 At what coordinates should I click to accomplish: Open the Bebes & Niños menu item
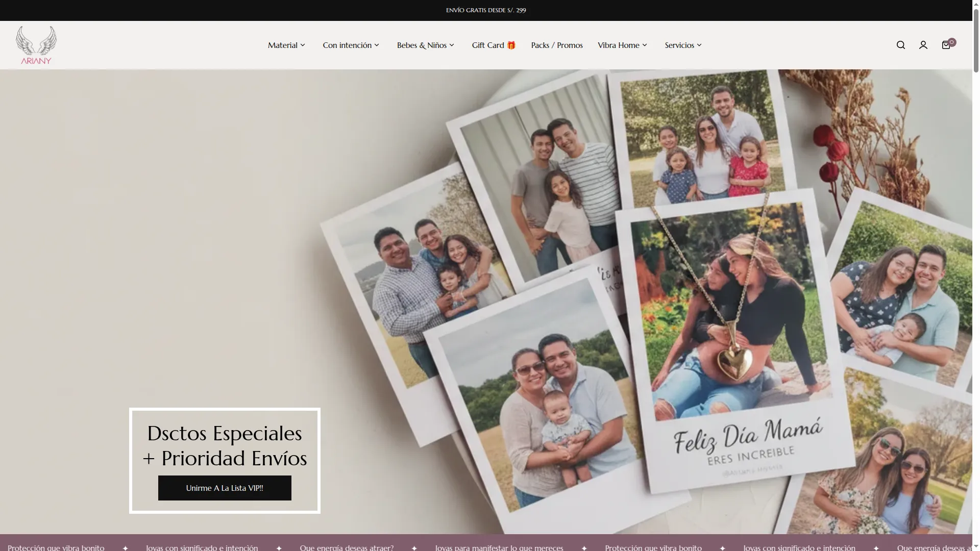coord(422,45)
